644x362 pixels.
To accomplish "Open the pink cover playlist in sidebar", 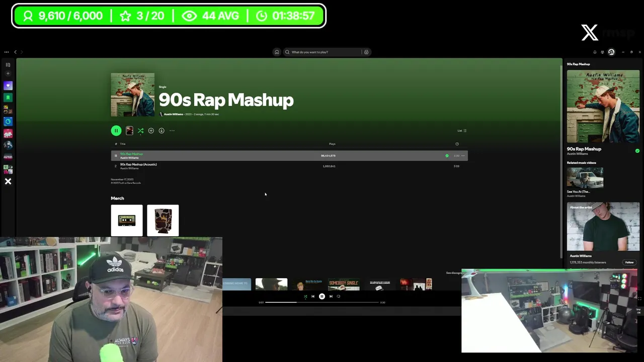I will tap(8, 134).
